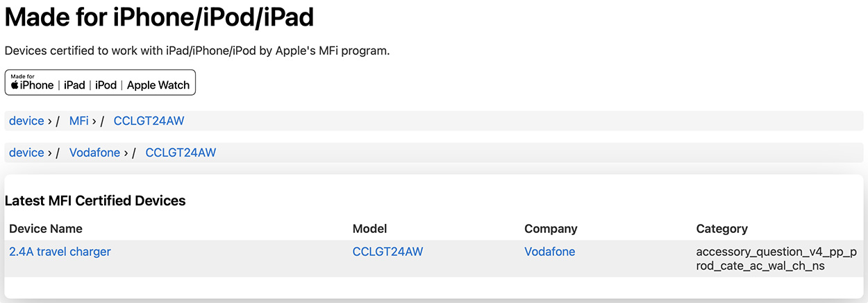
Task: Click the Company column header
Action: point(551,229)
